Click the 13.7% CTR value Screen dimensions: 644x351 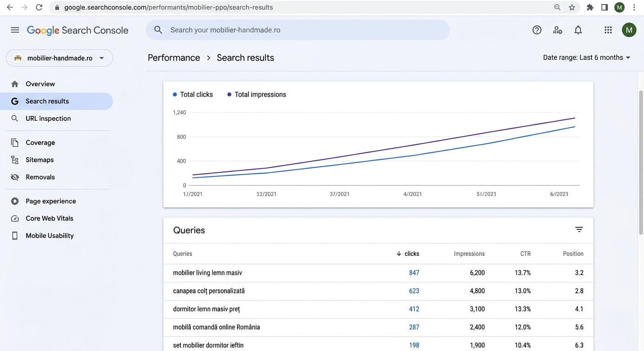click(x=523, y=273)
